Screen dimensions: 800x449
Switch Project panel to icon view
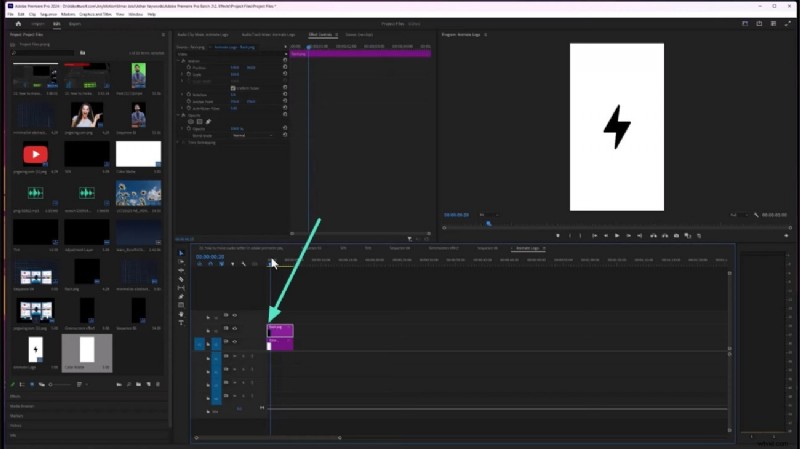pyautogui.click(x=32, y=384)
